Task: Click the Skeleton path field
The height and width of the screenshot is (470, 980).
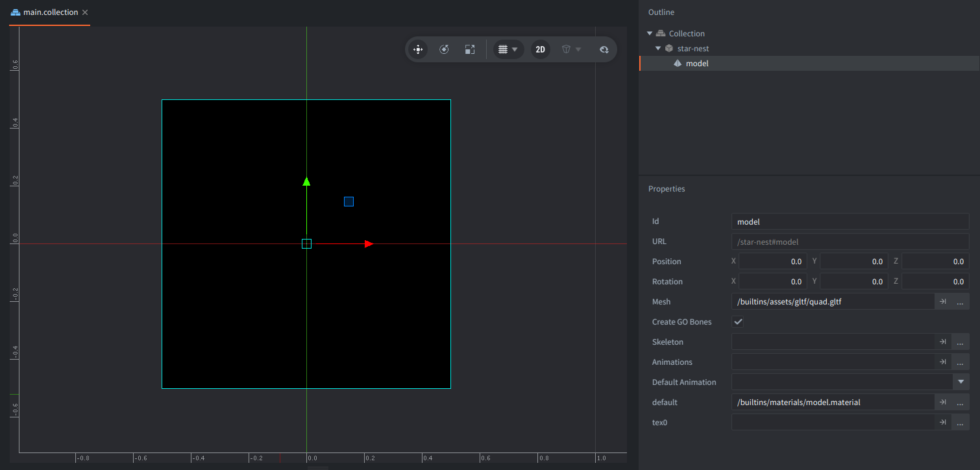Action: pyautogui.click(x=833, y=342)
